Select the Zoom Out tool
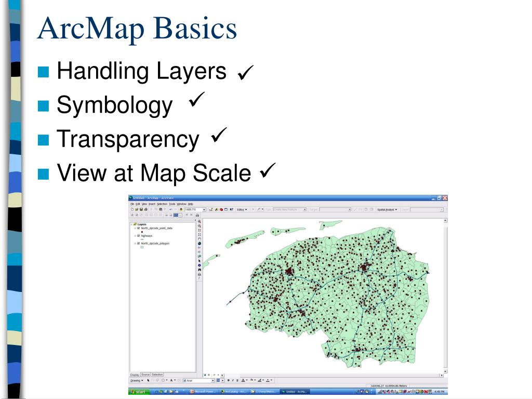Screen dimensions: 532x399 point(199,225)
